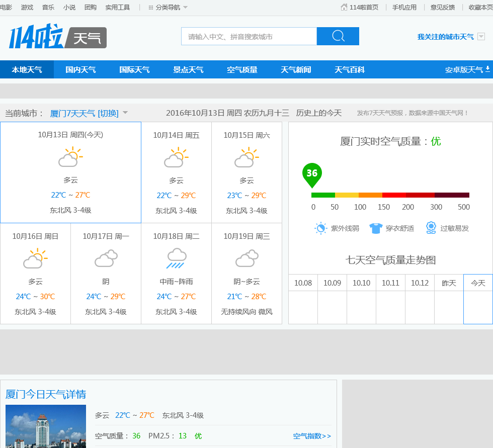Image resolution: width=493 pixels, height=448 pixels.
Task: Click the green 36 air quality marker
Action: tap(312, 174)
